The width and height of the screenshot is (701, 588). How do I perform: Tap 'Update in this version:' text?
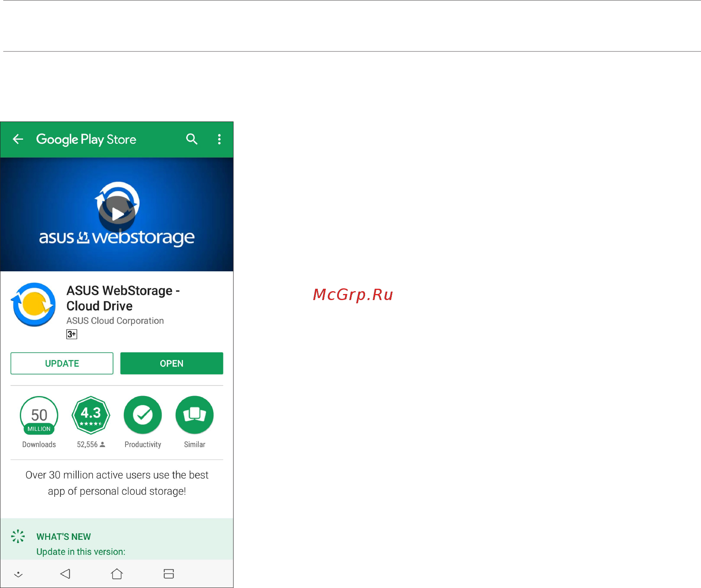(x=81, y=552)
